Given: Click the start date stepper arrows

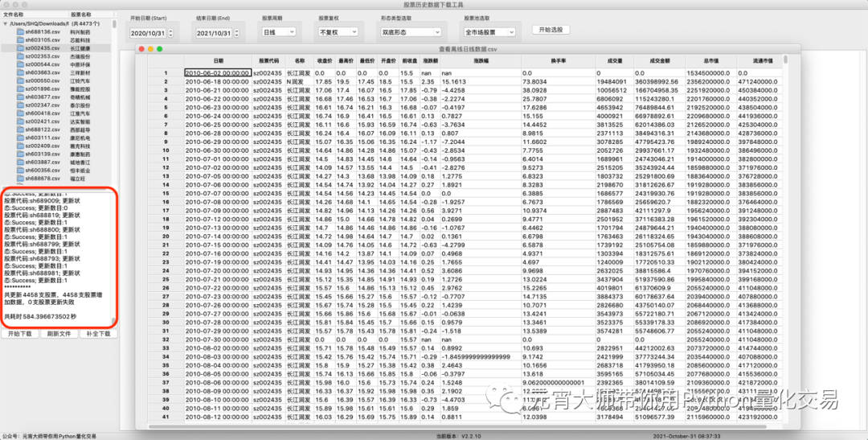Looking at the screenshot, I should click(x=170, y=33).
